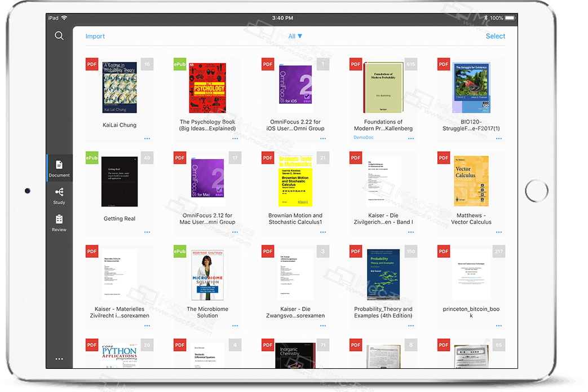The width and height of the screenshot is (588, 392).
Task: Open the Matthews Vector Calculus cover
Action: click(471, 181)
